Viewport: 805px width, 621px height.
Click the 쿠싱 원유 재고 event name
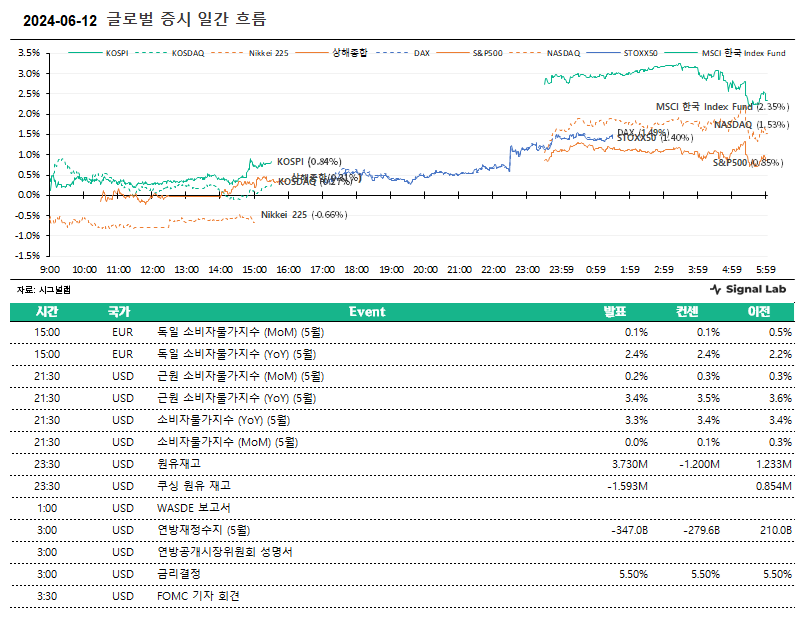tap(194, 486)
